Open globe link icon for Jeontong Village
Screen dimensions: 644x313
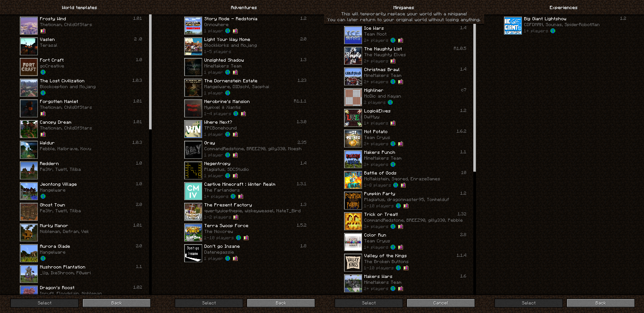pos(43,197)
